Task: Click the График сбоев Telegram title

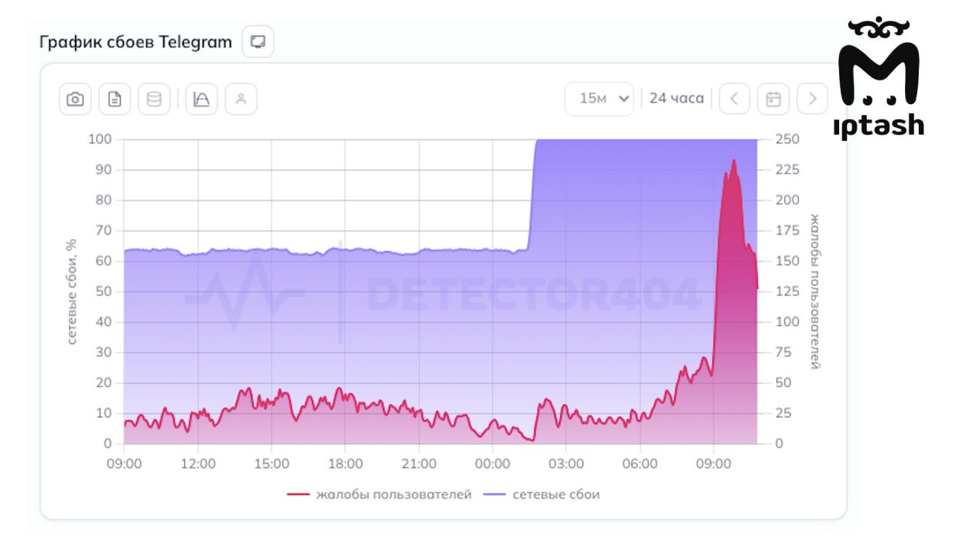Action: pos(136,42)
